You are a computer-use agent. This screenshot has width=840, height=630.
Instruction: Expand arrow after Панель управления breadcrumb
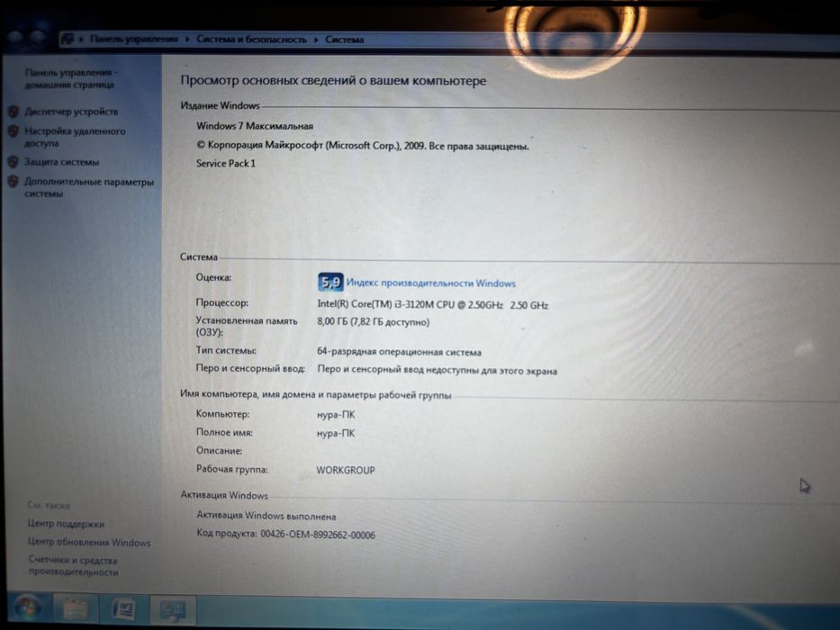click(187, 39)
